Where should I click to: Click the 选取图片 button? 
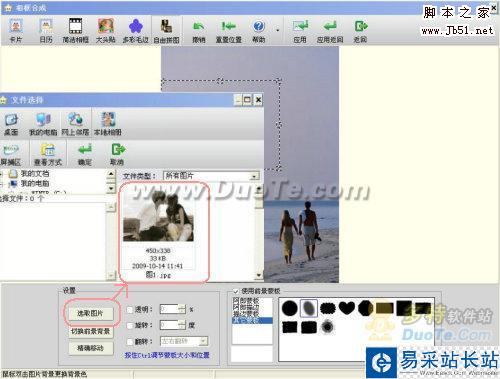[90, 313]
